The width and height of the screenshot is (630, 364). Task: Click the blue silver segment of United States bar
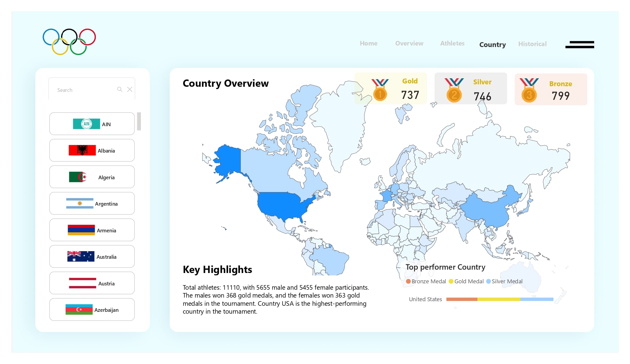(537, 299)
